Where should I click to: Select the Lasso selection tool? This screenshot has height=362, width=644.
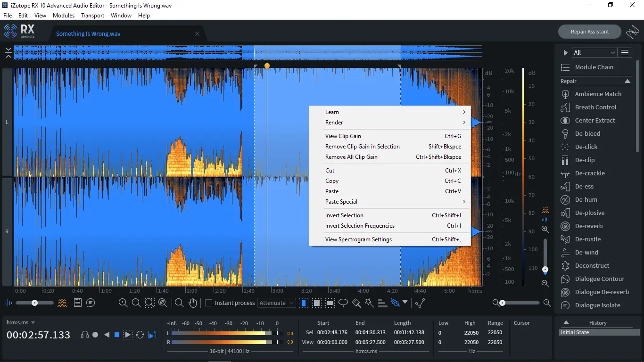(x=344, y=303)
